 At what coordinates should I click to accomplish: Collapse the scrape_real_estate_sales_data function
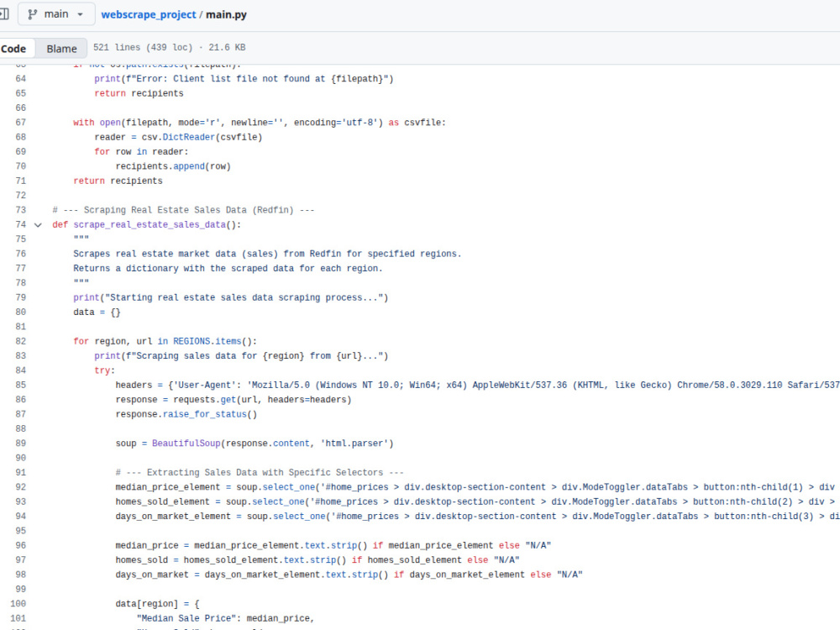pyautogui.click(x=38, y=225)
